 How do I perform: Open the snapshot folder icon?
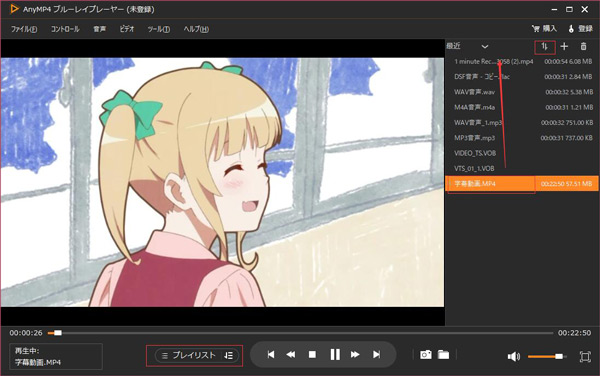click(443, 355)
